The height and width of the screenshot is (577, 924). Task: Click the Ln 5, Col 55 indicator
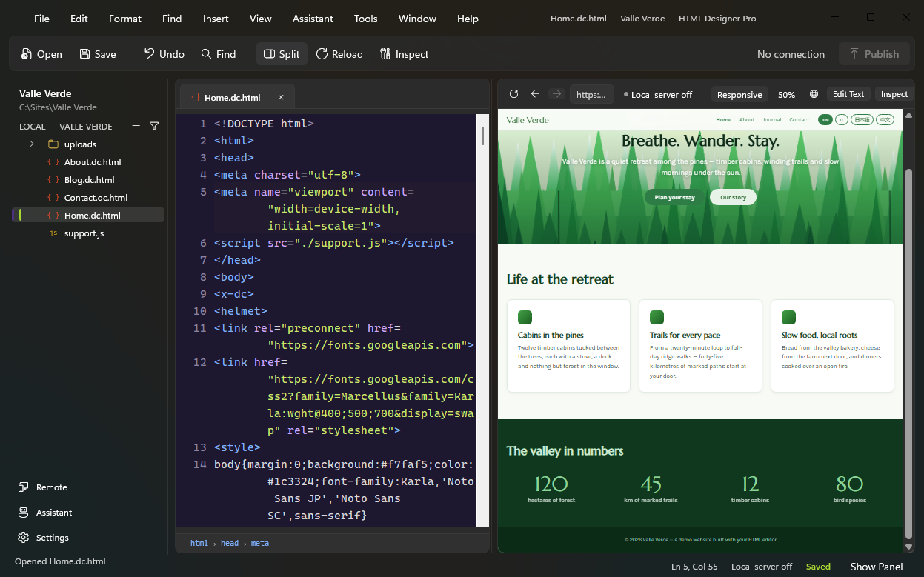[694, 567]
